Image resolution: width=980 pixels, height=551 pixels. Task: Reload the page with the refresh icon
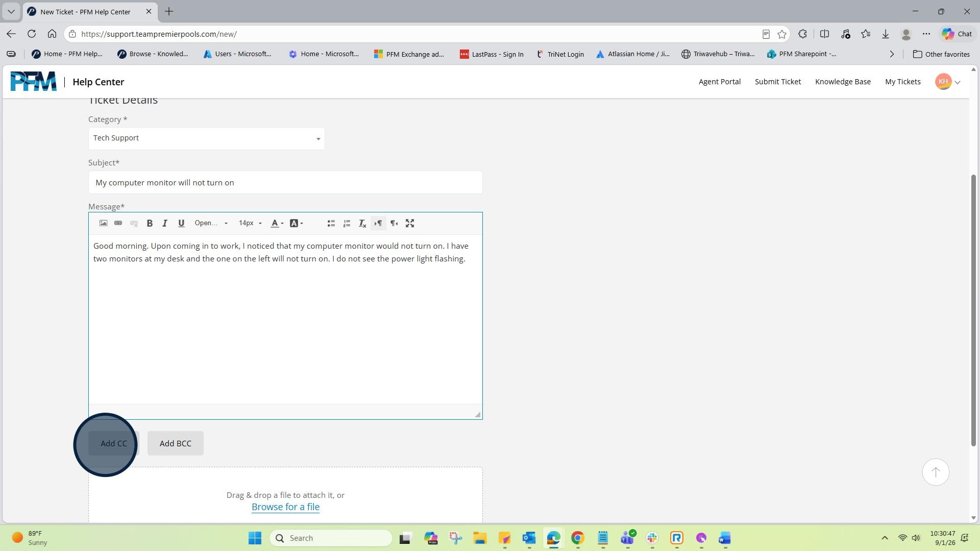[x=32, y=34]
